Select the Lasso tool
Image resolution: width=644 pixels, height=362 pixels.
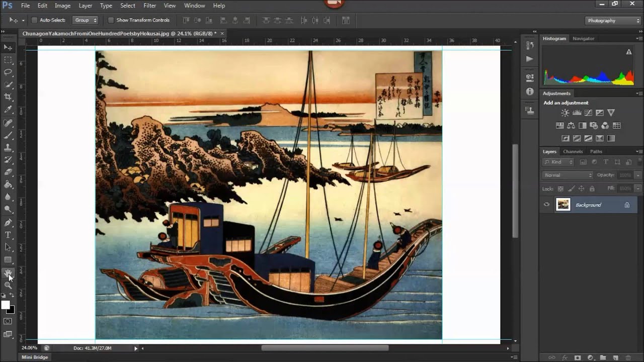pos(8,72)
